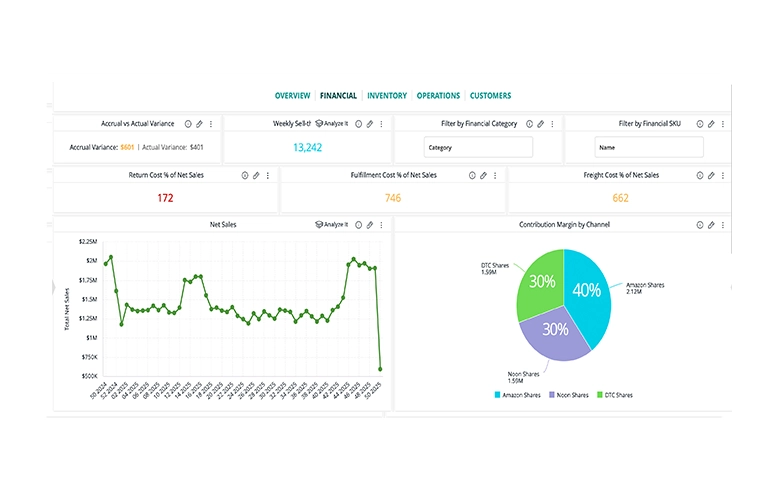Open the Category filter dropdown
This screenshot has width=768, height=493.
pos(477,148)
